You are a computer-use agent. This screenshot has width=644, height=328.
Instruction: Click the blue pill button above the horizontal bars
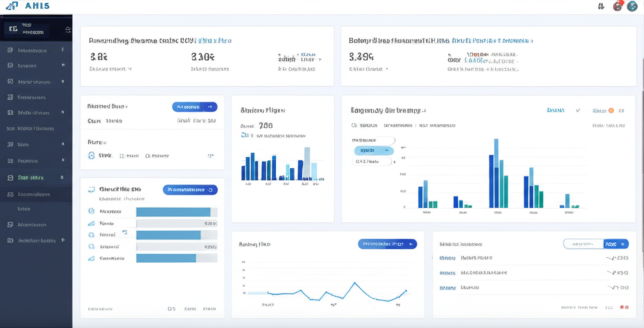pos(189,189)
